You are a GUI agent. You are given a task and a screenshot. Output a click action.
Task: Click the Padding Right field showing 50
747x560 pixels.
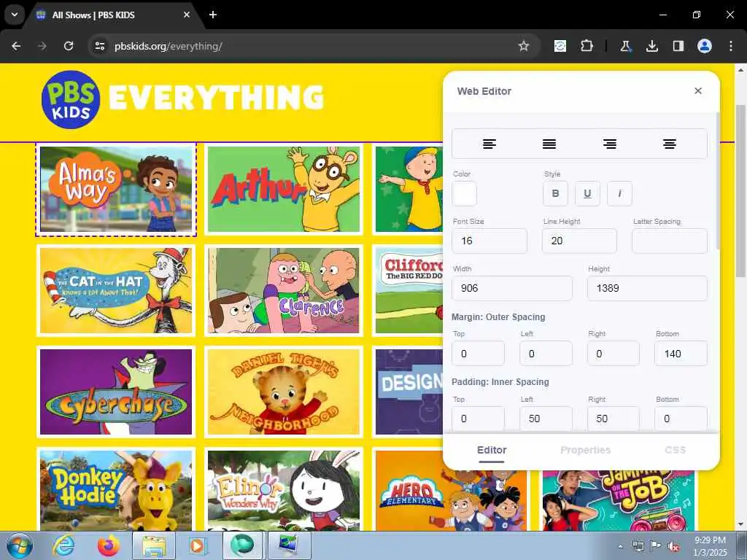pos(613,419)
